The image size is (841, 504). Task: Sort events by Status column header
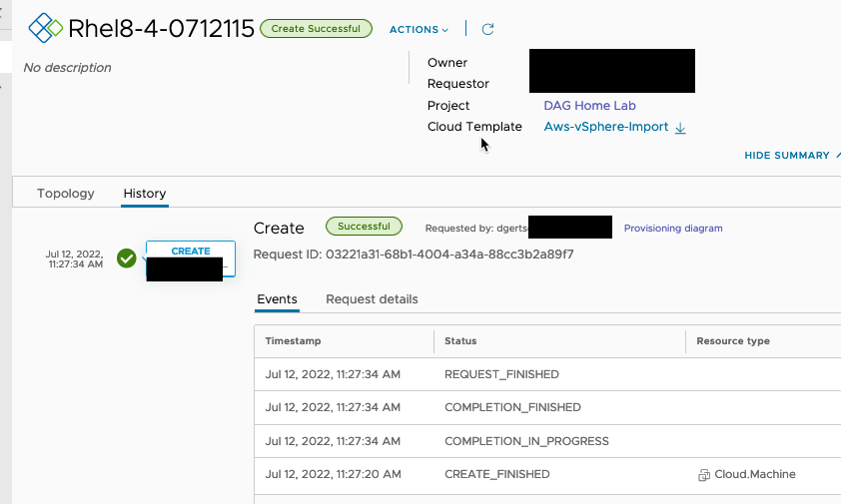point(460,341)
